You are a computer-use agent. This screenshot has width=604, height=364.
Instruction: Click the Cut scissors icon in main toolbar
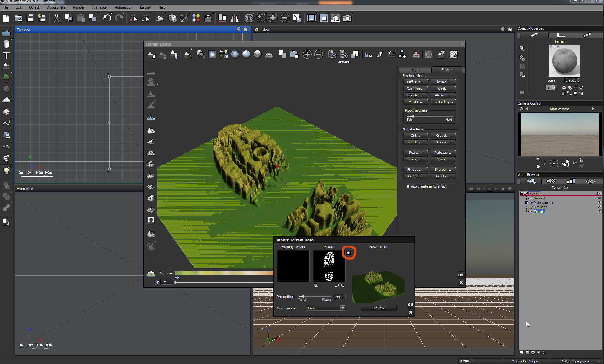(57, 18)
